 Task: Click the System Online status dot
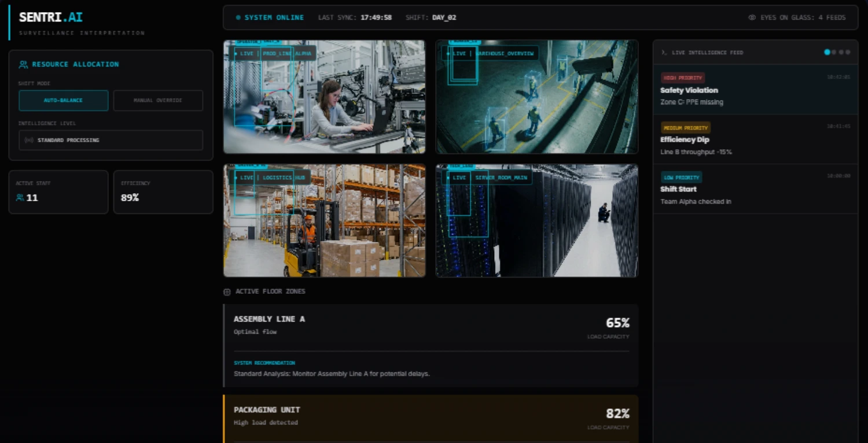(238, 17)
